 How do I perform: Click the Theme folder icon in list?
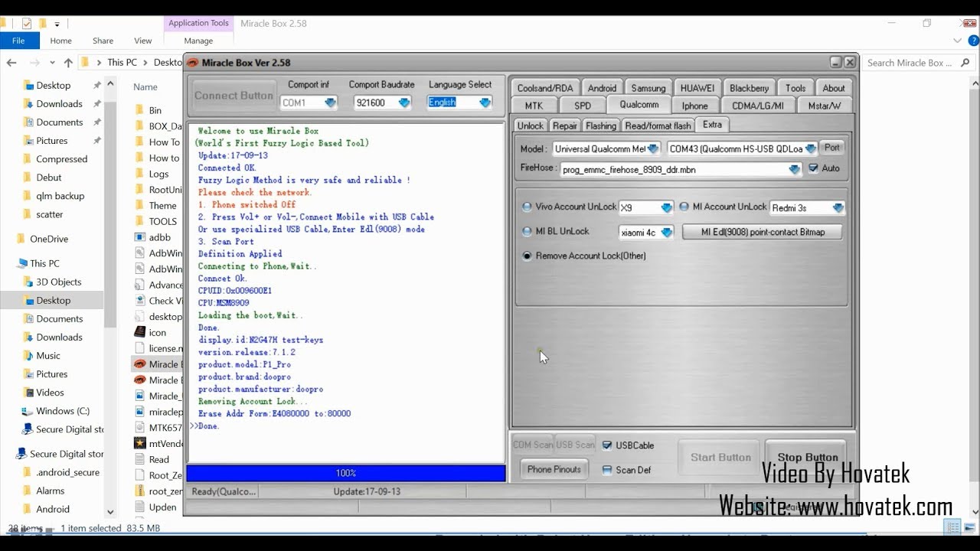point(139,205)
